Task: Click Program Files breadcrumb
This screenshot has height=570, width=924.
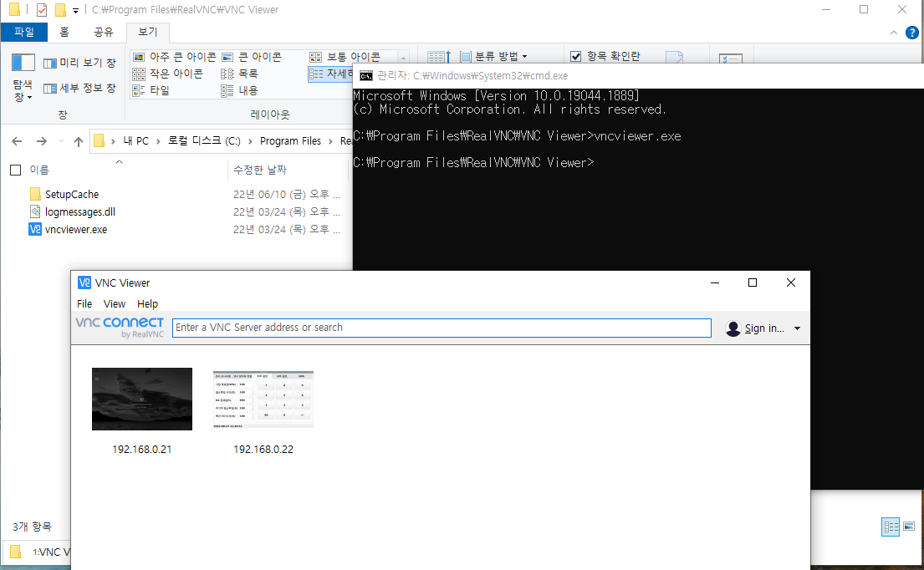Action: point(290,141)
